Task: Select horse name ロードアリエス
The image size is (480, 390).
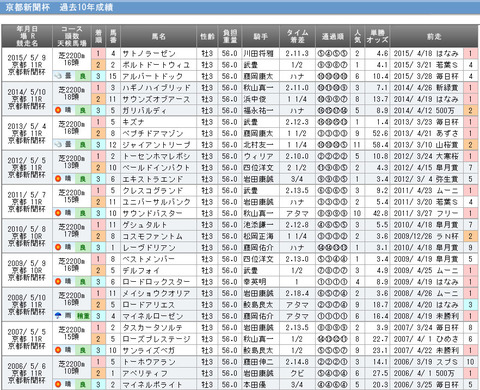Action: click(x=149, y=305)
